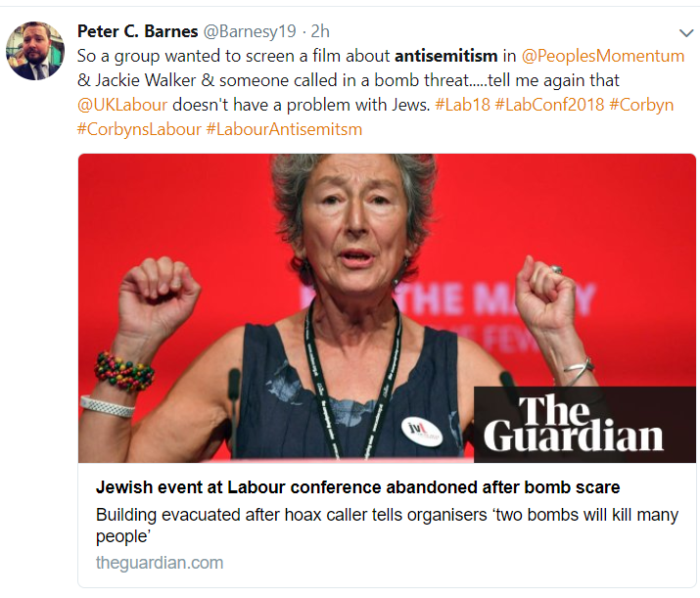Open the @PeoplesMomentum mention
700x598 pixels.
[603, 56]
